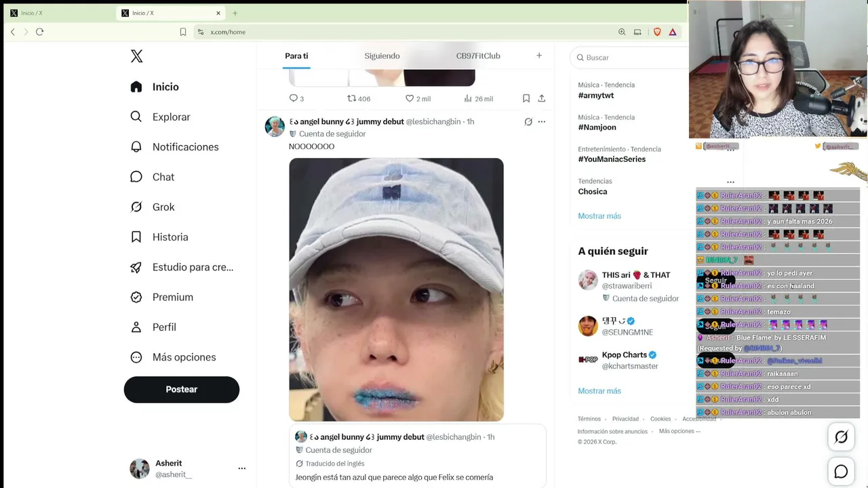Select the active Inicio / X browser tab

(171, 13)
